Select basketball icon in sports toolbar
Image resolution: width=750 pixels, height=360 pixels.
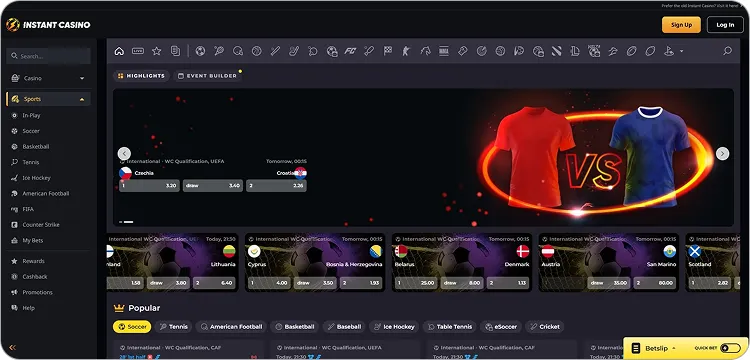click(x=257, y=51)
